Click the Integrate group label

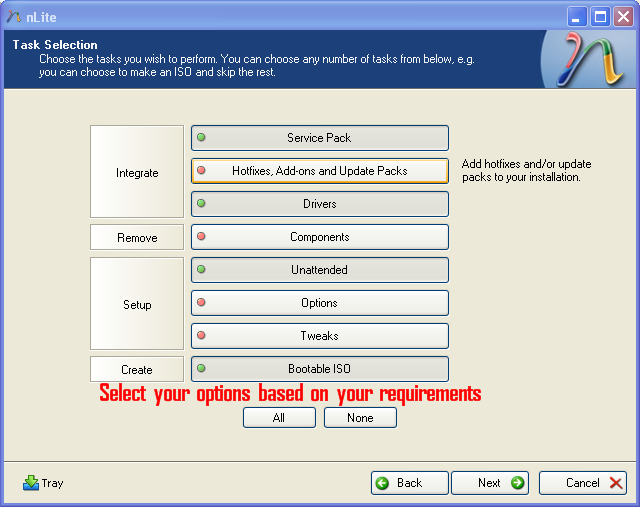[137, 172]
